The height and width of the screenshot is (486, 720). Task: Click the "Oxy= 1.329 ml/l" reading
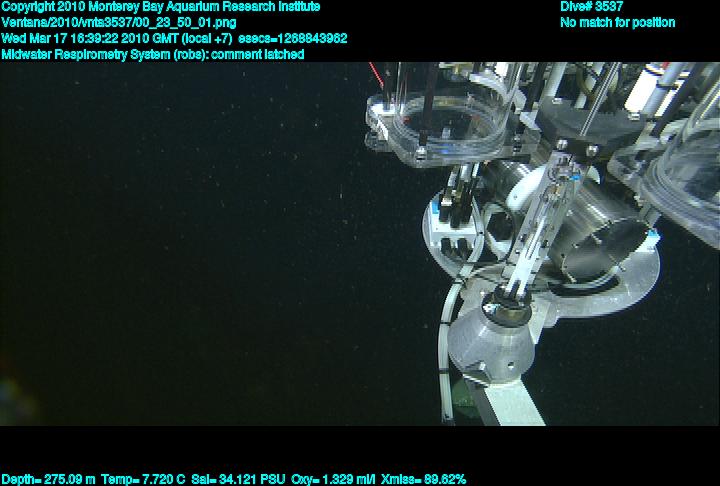(333, 480)
